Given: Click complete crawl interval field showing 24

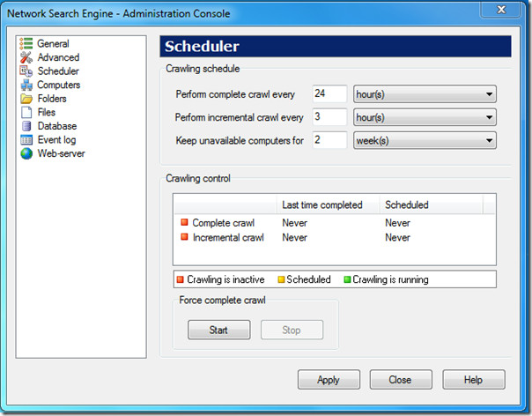Looking at the screenshot, I should (x=329, y=93).
